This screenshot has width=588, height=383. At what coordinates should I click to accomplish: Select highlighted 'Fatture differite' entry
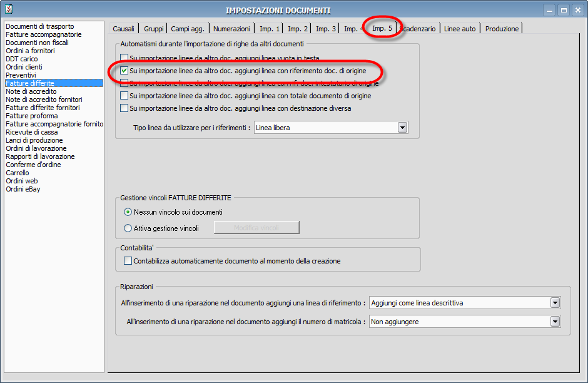[x=54, y=83]
